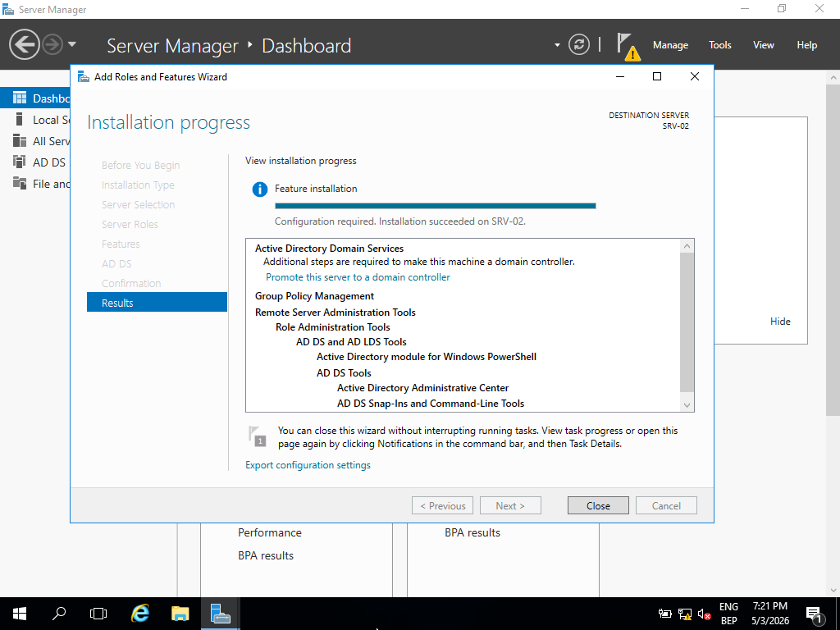
Task: Click the All Servers icon in sidebar
Action: click(20, 140)
